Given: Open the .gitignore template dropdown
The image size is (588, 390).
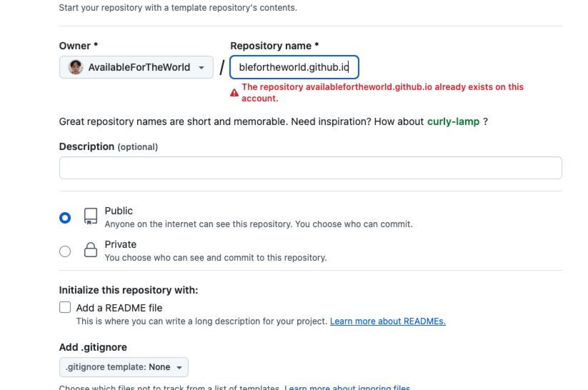Looking at the screenshot, I should 124,367.
